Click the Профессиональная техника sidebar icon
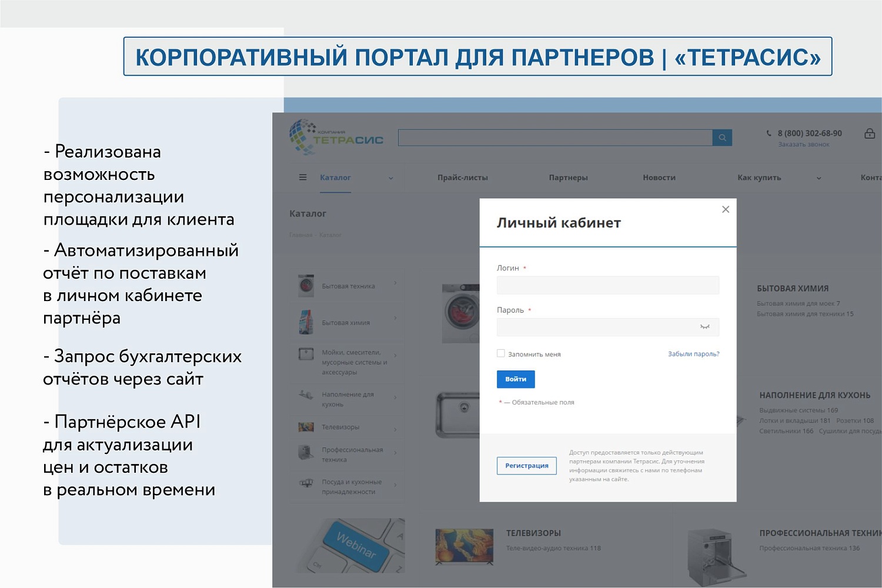The height and width of the screenshot is (588, 882). pyautogui.click(x=306, y=452)
